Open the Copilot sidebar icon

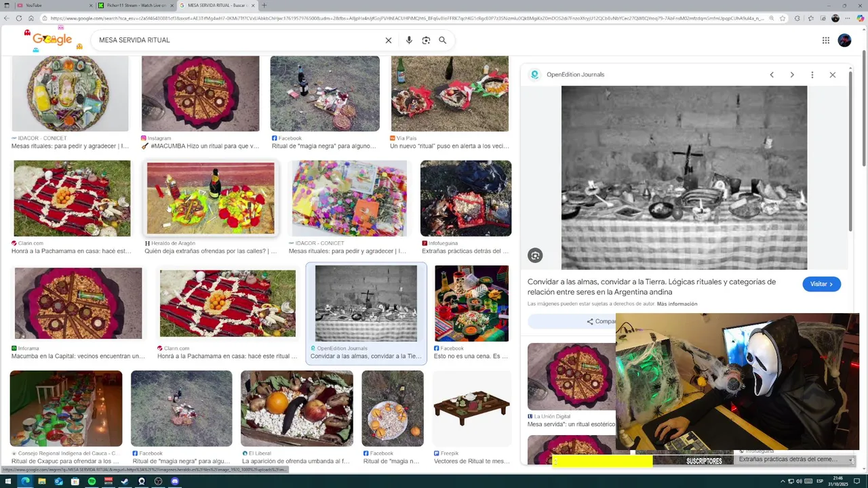coord(861,18)
